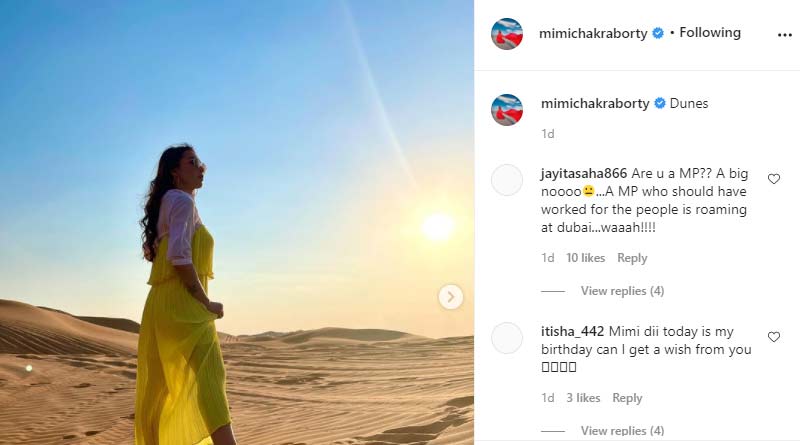The image size is (800, 445).
Task: Toggle the Following button
Action: coord(710,33)
